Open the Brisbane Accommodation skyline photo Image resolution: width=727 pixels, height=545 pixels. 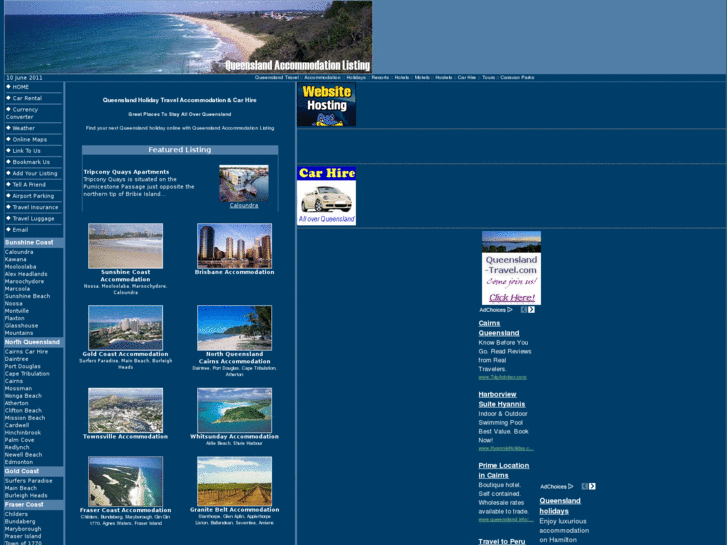(235, 246)
